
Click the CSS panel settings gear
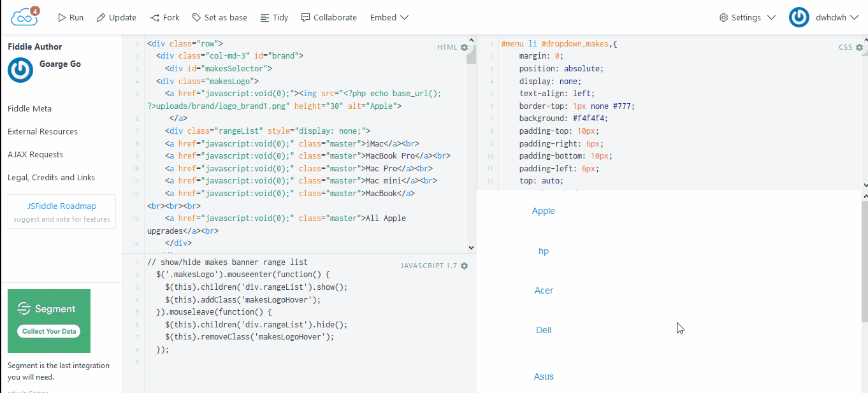[x=860, y=47]
